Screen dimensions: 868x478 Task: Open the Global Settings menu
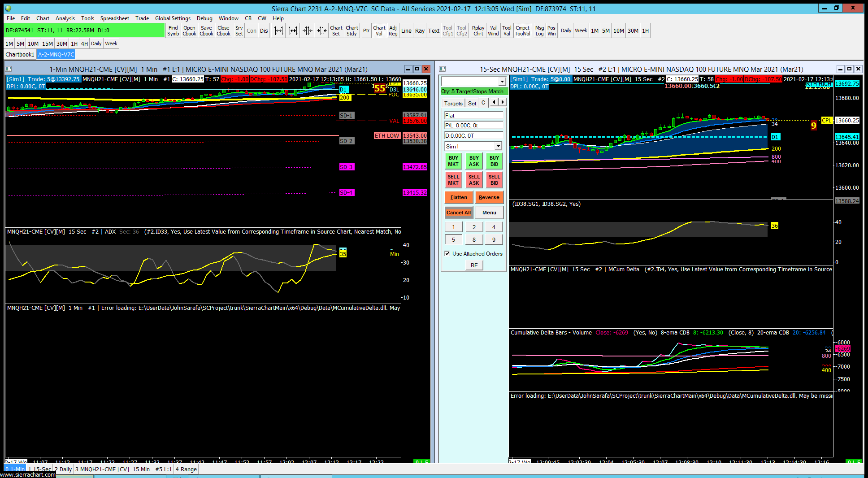point(173,18)
